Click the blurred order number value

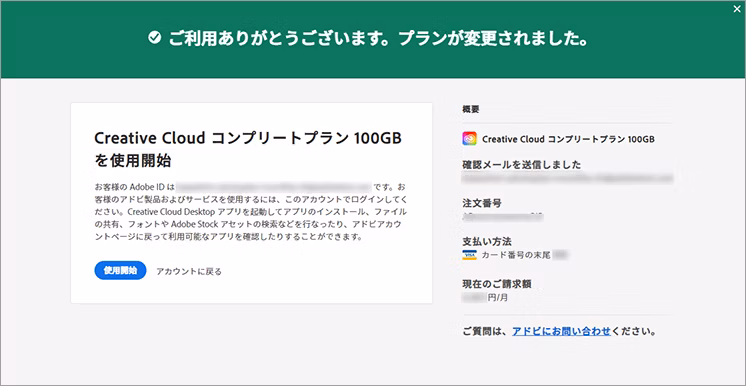click(x=503, y=217)
